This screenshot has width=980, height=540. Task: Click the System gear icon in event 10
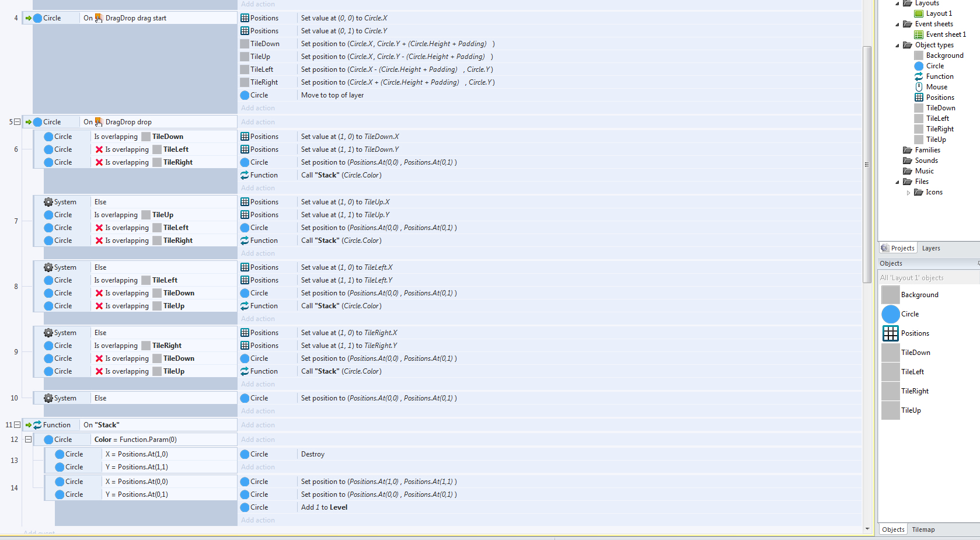48,398
